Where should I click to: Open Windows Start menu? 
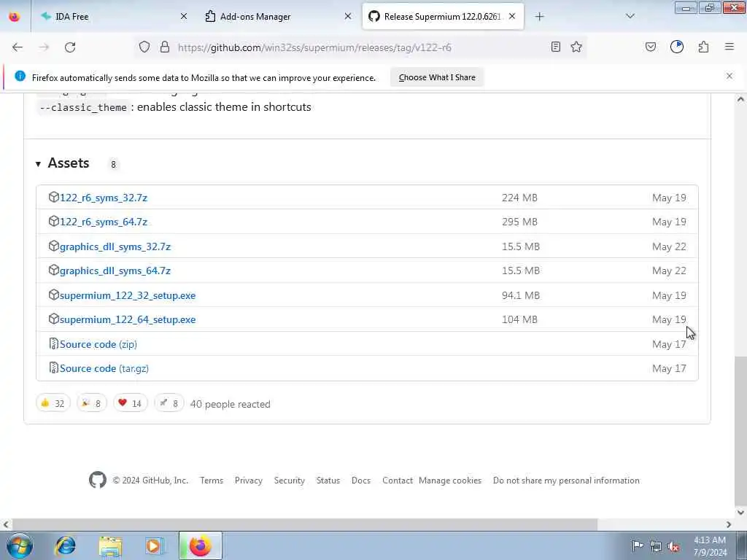tap(19, 545)
